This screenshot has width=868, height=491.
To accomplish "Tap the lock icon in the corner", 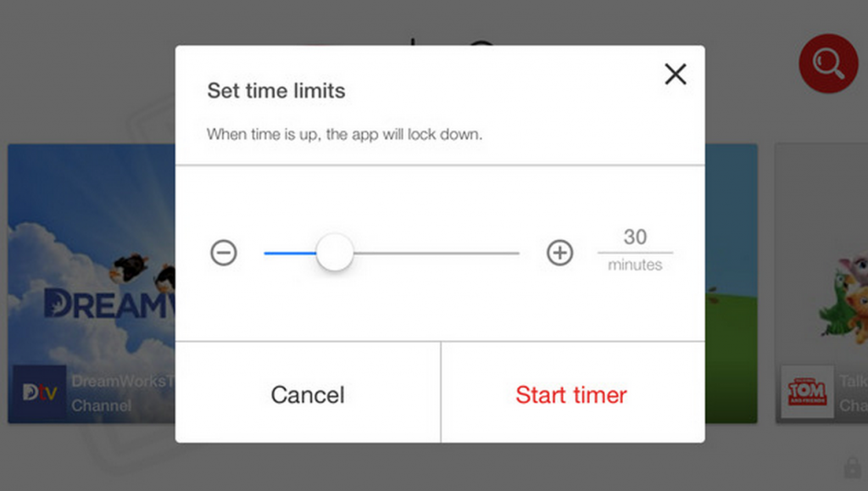I will point(853,467).
